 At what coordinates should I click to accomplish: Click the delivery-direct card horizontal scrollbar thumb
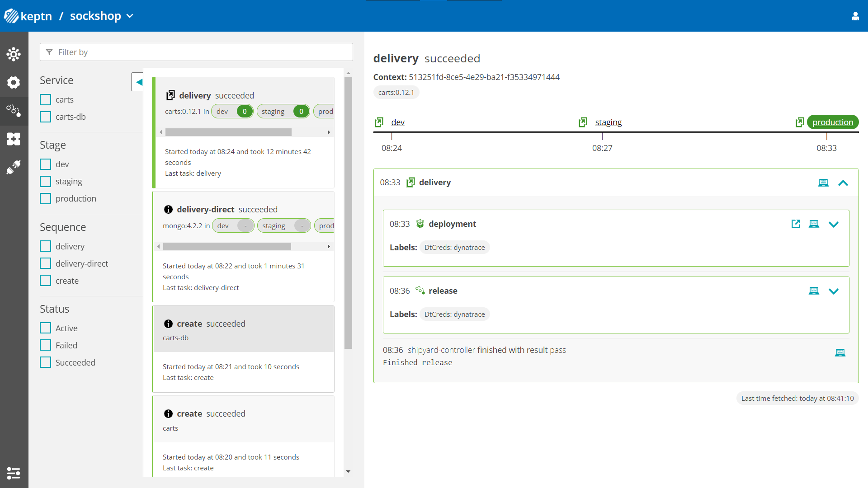coord(227,247)
